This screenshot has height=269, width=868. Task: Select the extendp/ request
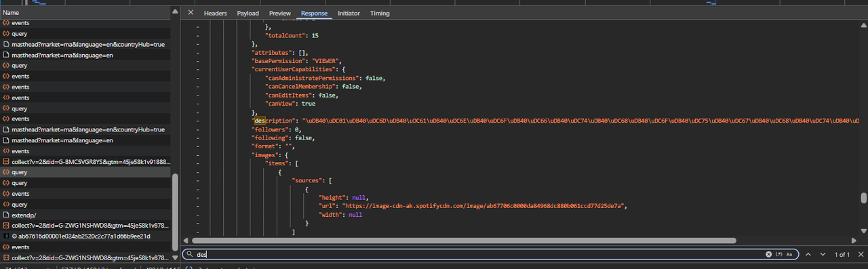pyautogui.click(x=85, y=215)
